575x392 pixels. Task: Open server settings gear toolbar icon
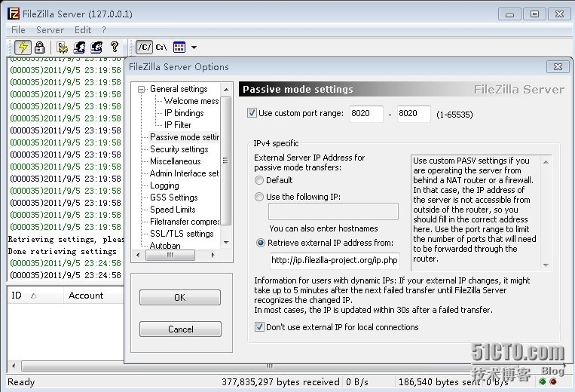point(63,47)
